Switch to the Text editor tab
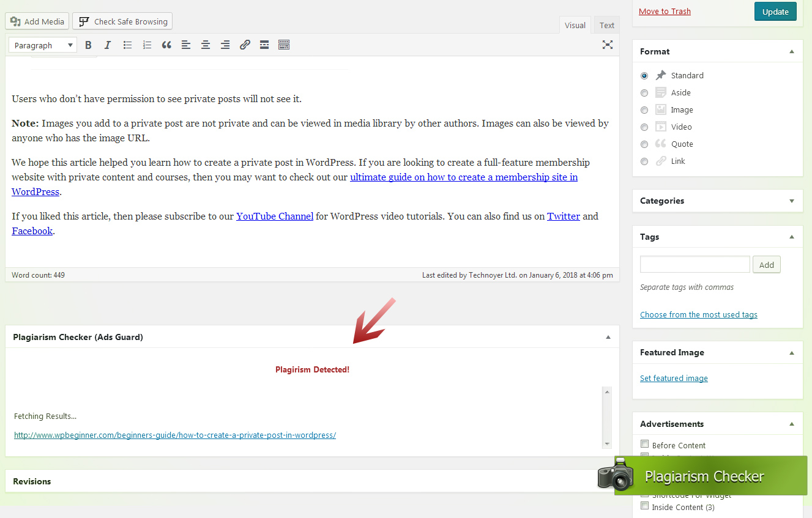812x518 pixels. [x=607, y=25]
